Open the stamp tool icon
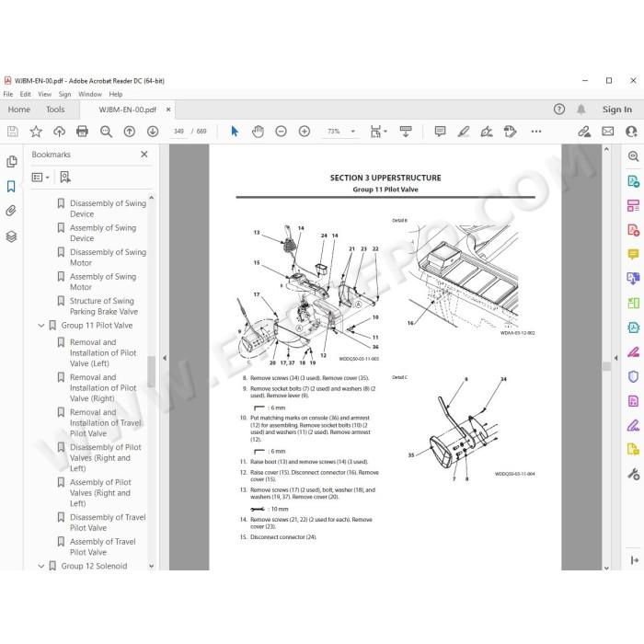644x644 pixels. tap(510, 132)
